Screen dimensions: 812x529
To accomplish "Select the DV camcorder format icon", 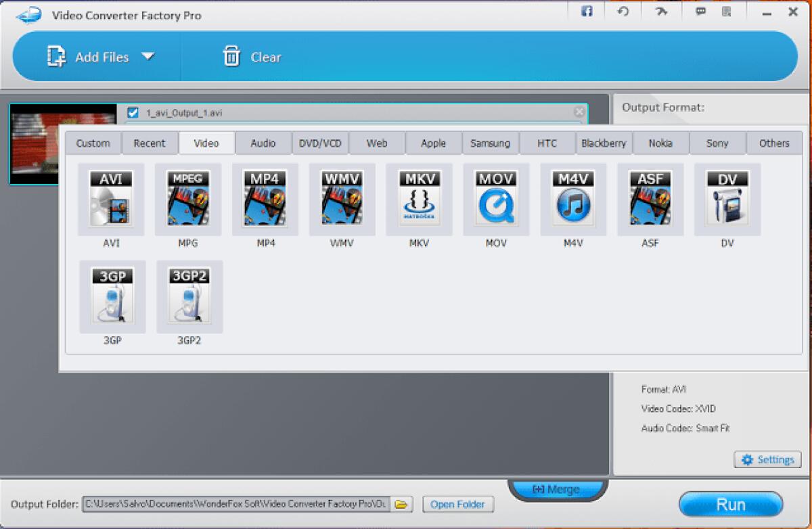I will (x=727, y=199).
